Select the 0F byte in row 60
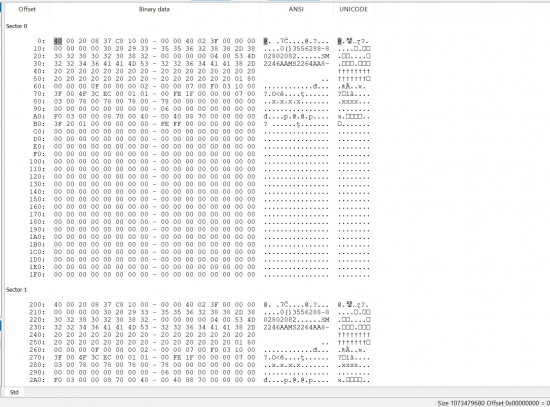Image resolution: width=550 pixels, height=407 pixels. click(x=95, y=86)
